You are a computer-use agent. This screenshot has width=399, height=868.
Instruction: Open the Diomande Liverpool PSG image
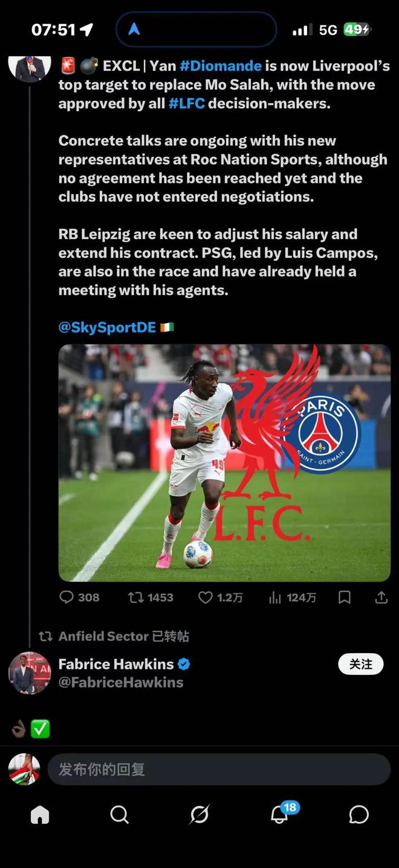(x=224, y=463)
